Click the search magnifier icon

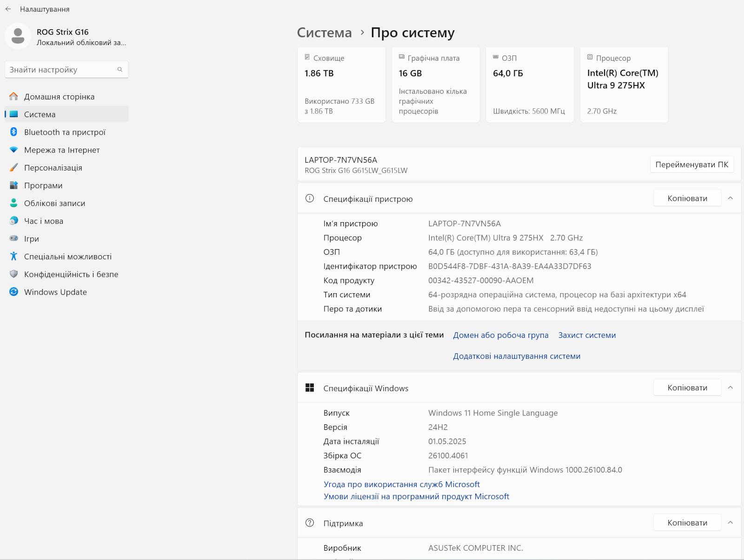120,69
